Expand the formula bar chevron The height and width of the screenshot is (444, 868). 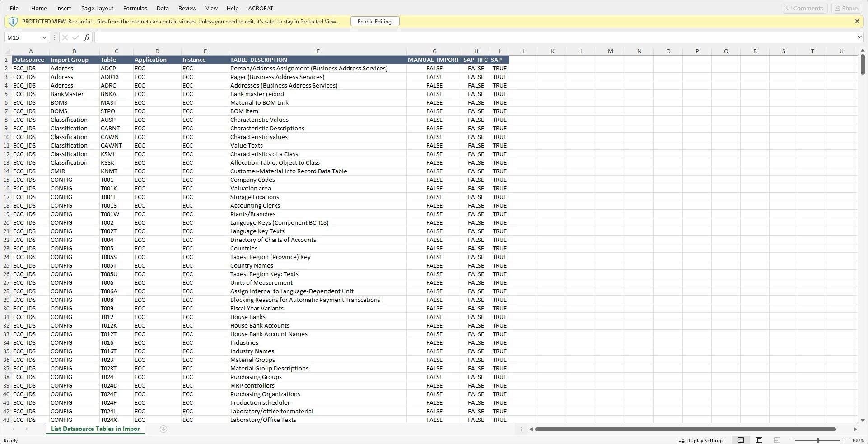tap(859, 37)
